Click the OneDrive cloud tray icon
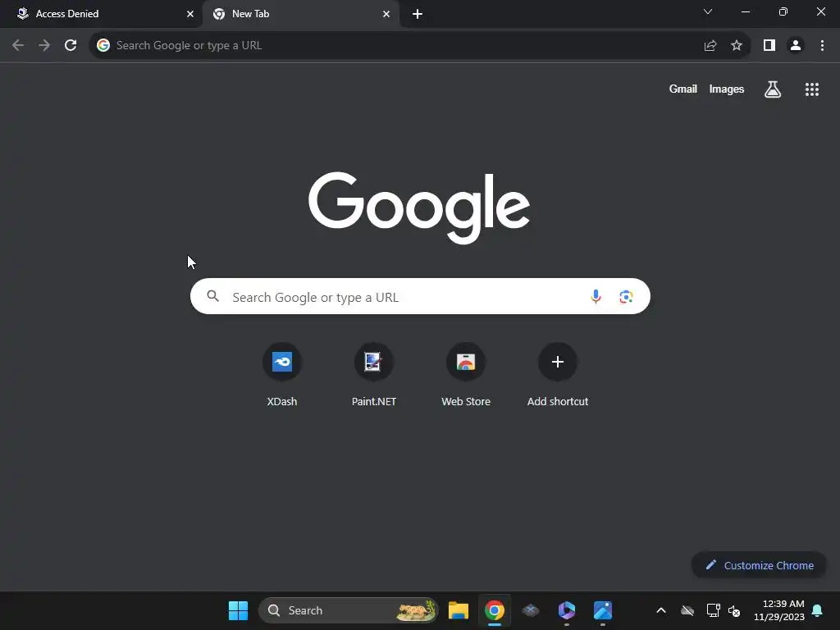Viewport: 840px width, 630px height. pos(687,610)
